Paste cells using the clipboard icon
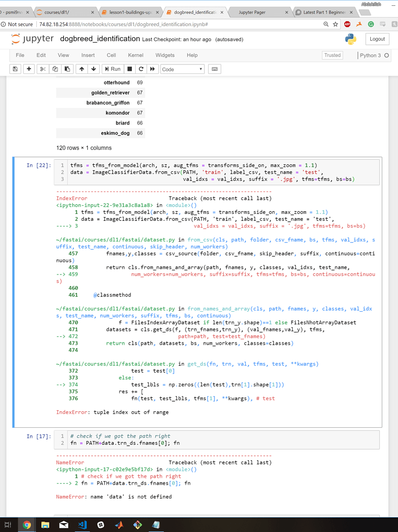Image resolution: width=398 pixels, height=532 pixels. click(67, 69)
